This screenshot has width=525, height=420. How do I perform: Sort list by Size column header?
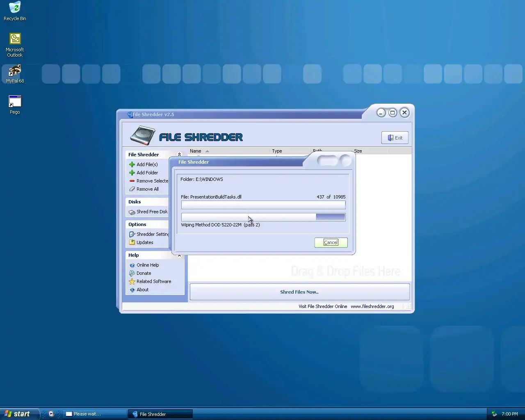click(x=370, y=151)
